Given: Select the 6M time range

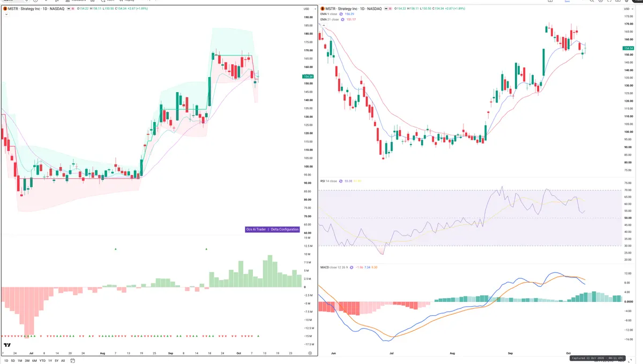Looking at the screenshot, I should 34,361.
